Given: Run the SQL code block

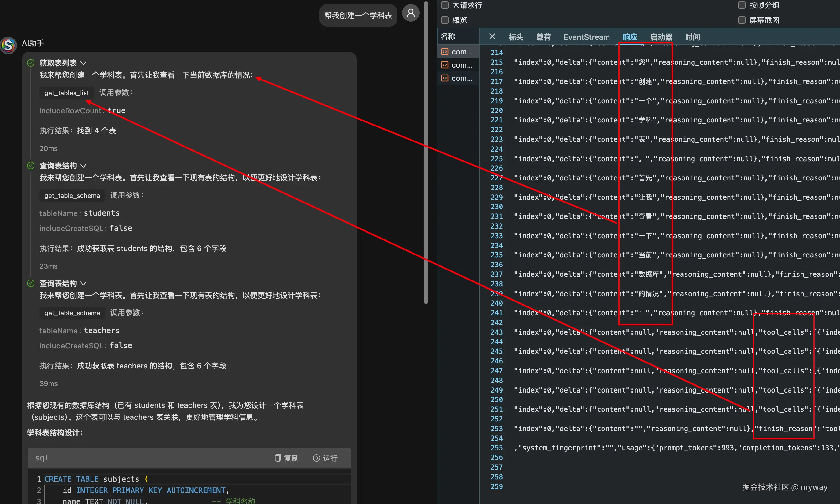Looking at the screenshot, I should 325,458.
